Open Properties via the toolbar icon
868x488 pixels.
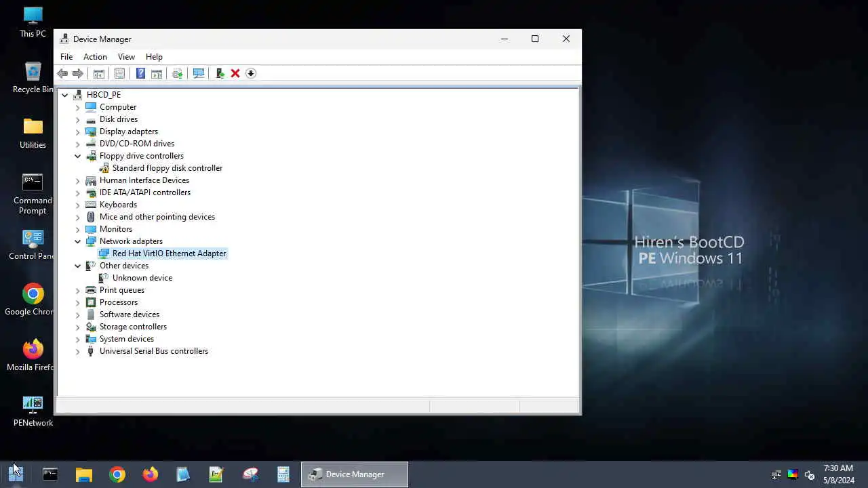120,73
